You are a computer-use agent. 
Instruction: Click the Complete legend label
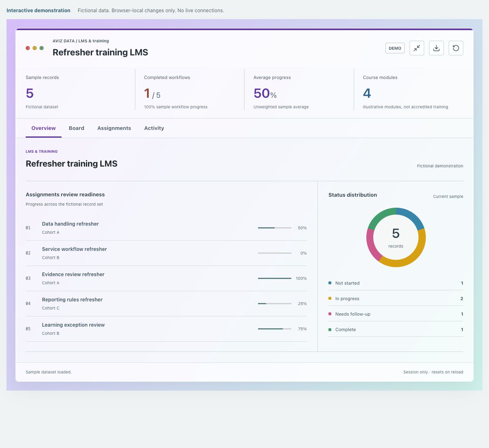[346, 329]
